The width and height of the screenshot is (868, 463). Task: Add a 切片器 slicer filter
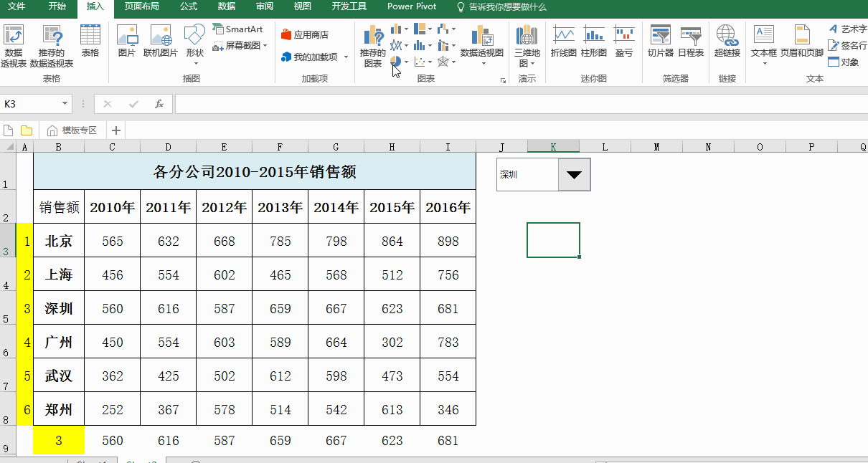(x=660, y=41)
